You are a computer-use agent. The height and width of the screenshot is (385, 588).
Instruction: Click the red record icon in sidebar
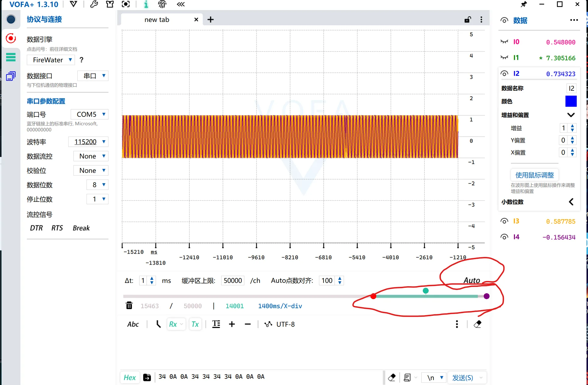11,38
